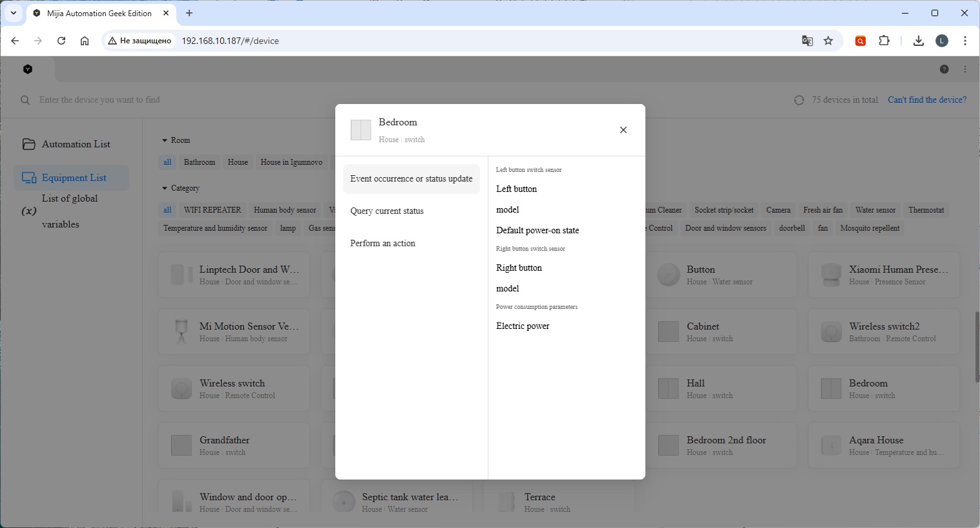The height and width of the screenshot is (528, 980).
Task: Open Hall switch device card
Action: 722,388
